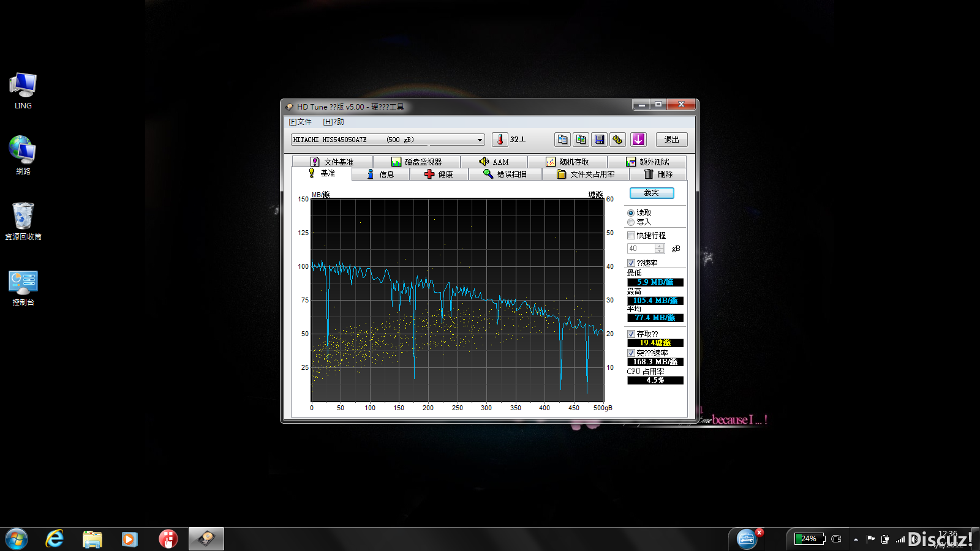Click the power plug icon beside battery
The height and width of the screenshot is (551, 980).
click(837, 539)
